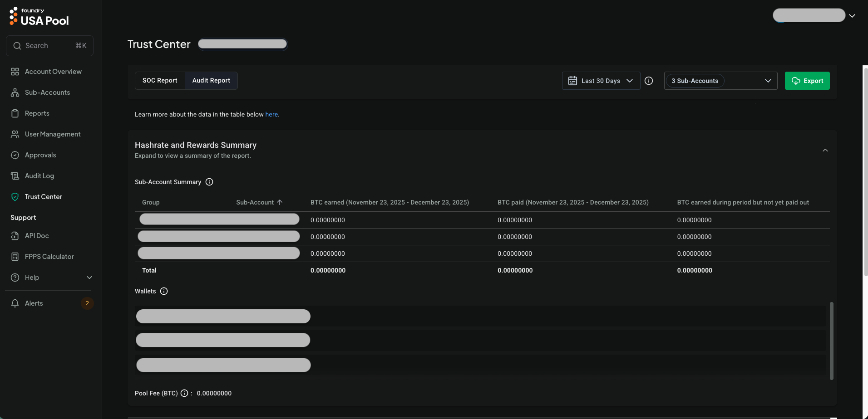Viewport: 868px width, 419px height.
Task: Open the FPPS Calculator
Action: point(49,257)
